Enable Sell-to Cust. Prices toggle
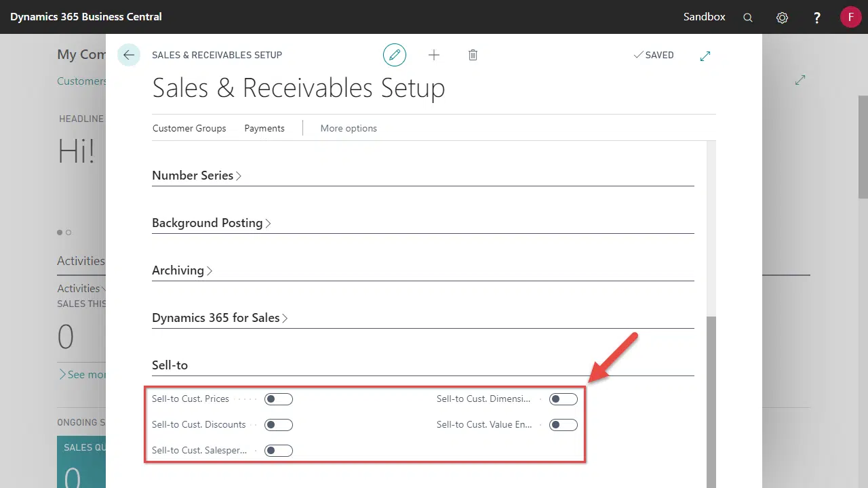The image size is (868, 488). (279, 399)
